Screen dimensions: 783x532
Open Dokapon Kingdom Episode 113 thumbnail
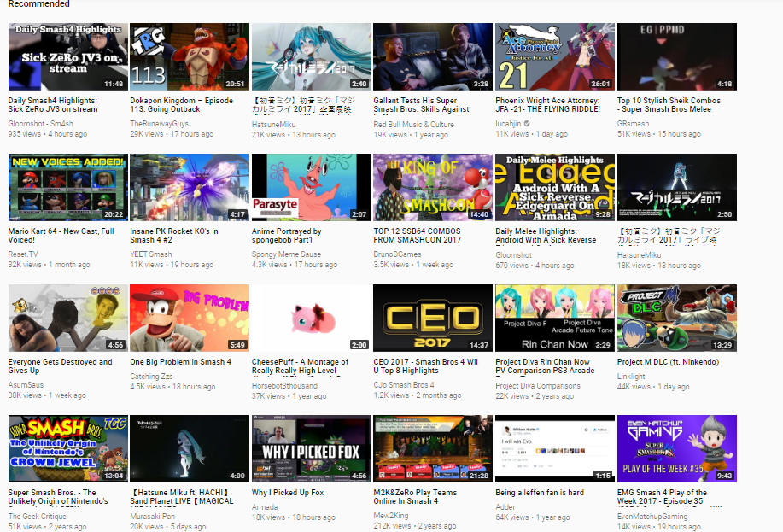(x=190, y=56)
